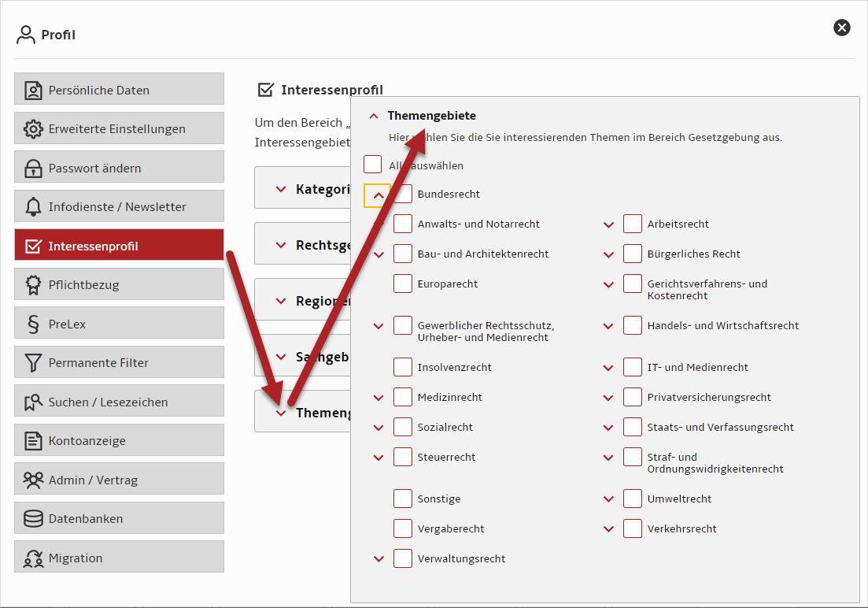
Task: Tick the Europarecht checkbox
Action: click(x=403, y=284)
